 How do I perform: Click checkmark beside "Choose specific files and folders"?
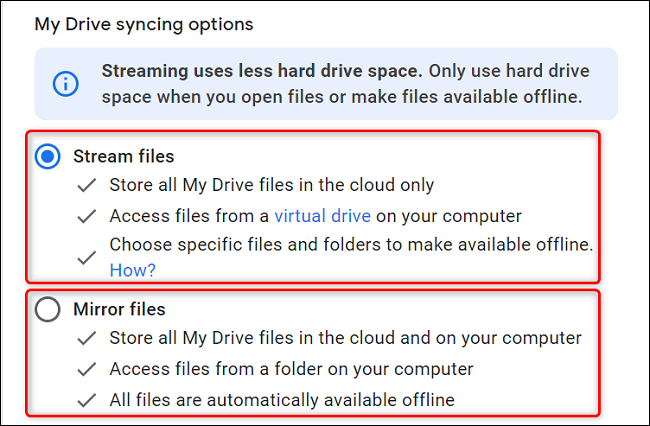pyautogui.click(x=88, y=257)
